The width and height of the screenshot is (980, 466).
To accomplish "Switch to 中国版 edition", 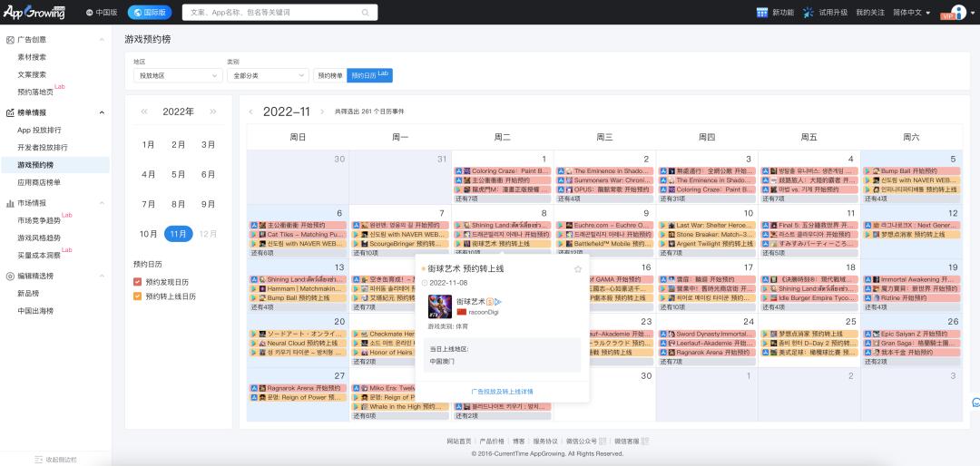I will point(102,13).
